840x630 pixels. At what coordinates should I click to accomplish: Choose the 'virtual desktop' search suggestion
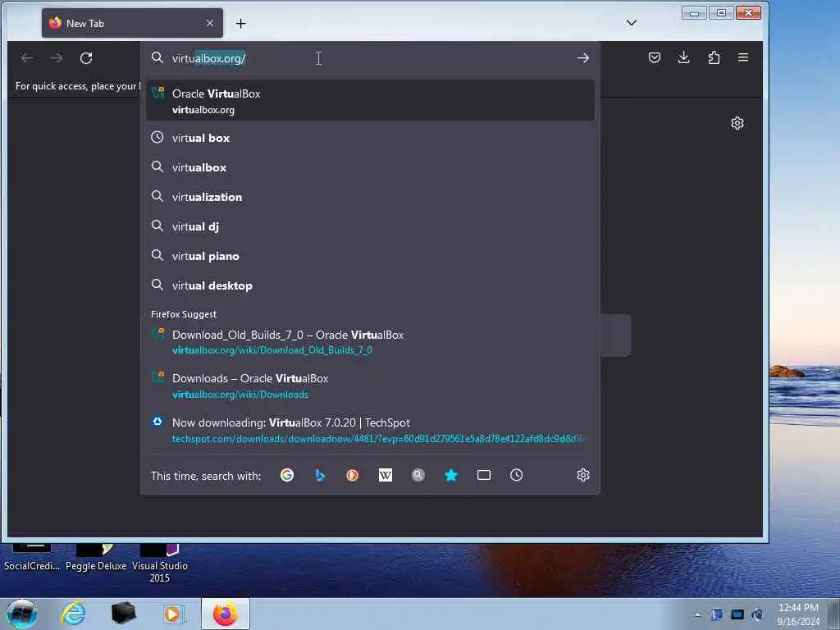[x=370, y=285]
